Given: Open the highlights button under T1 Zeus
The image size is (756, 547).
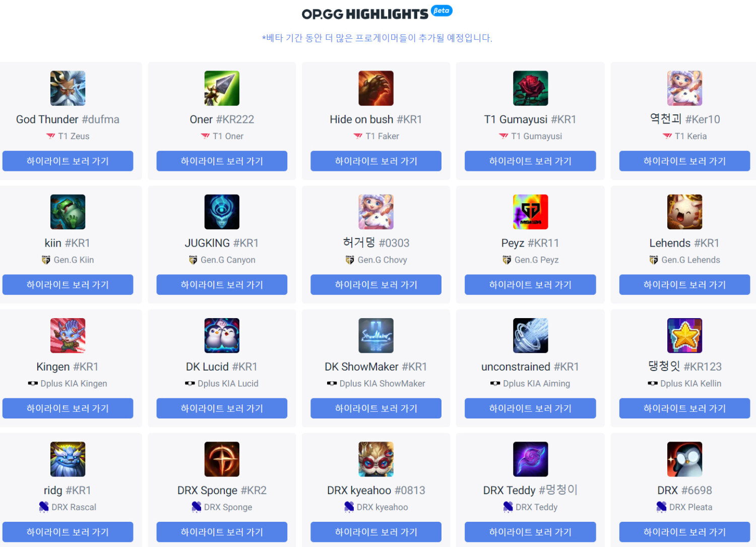Looking at the screenshot, I should (x=68, y=161).
